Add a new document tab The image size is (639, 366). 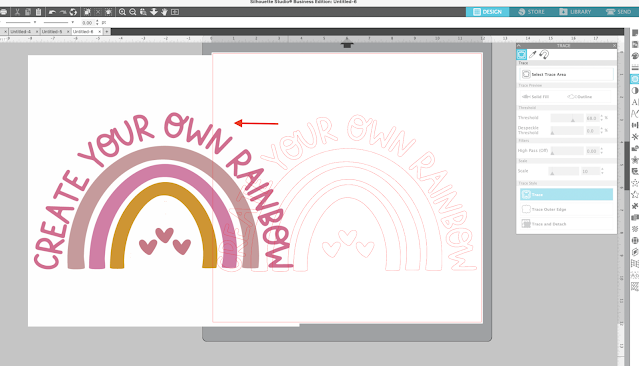point(107,31)
